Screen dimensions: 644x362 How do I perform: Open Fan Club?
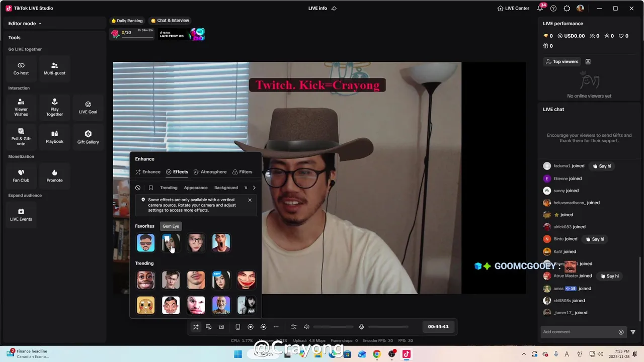[x=21, y=175]
